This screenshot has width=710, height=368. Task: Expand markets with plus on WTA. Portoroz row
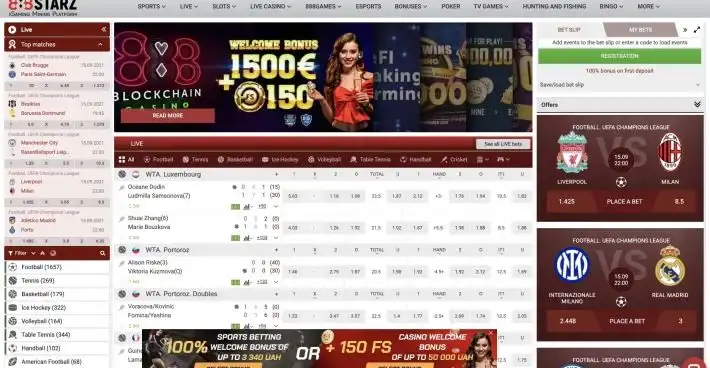pos(276,250)
